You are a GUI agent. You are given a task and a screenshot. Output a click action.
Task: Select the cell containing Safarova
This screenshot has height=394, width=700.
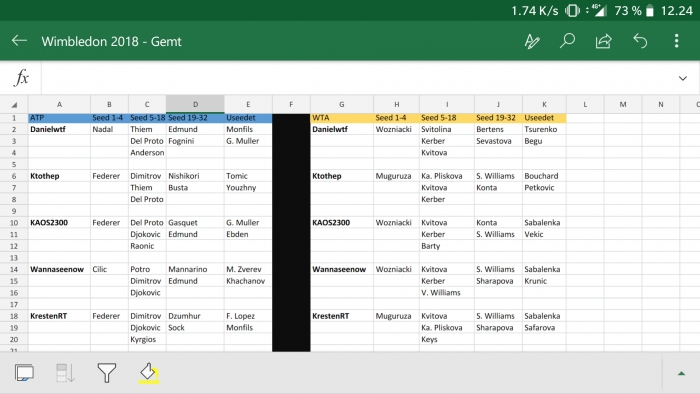pyautogui.click(x=544, y=328)
